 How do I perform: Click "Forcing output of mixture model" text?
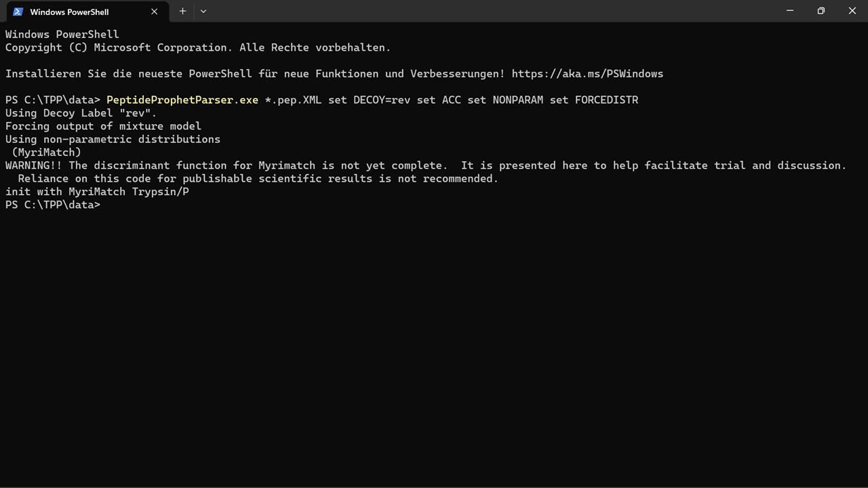tap(103, 126)
